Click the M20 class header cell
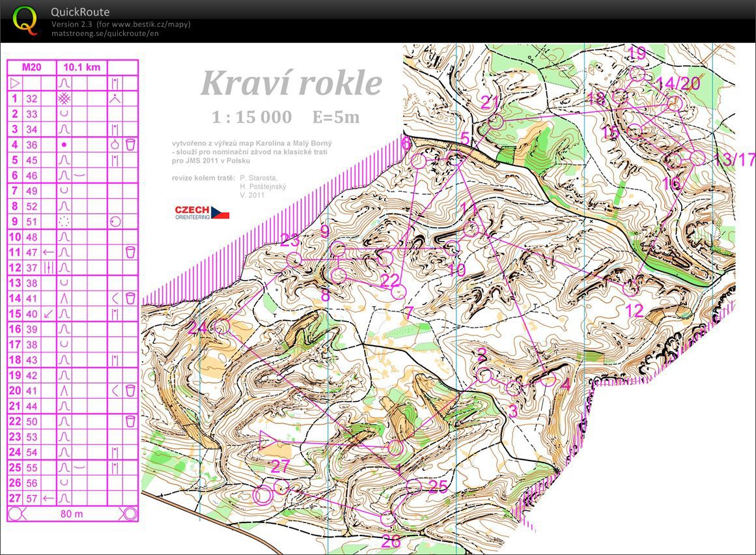Screen dimensions: 756x555 coord(32,68)
